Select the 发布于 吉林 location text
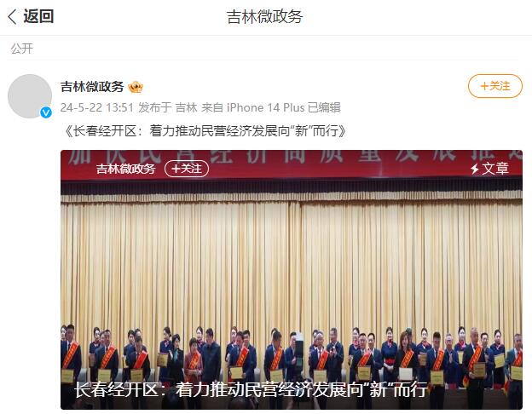The image size is (532, 414). (168, 108)
